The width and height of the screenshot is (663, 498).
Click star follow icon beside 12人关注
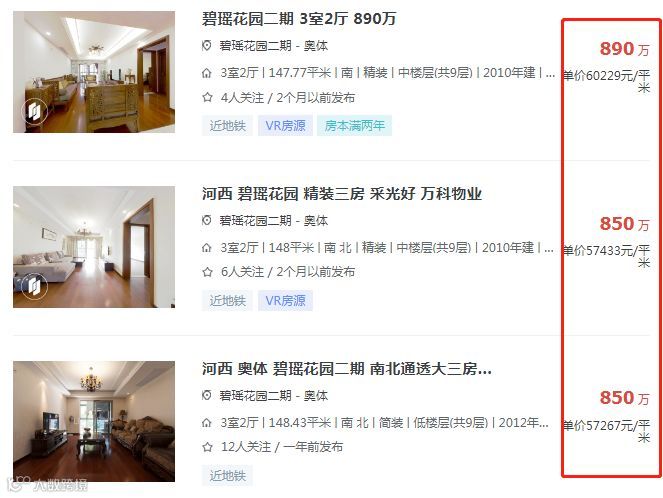click(207, 446)
